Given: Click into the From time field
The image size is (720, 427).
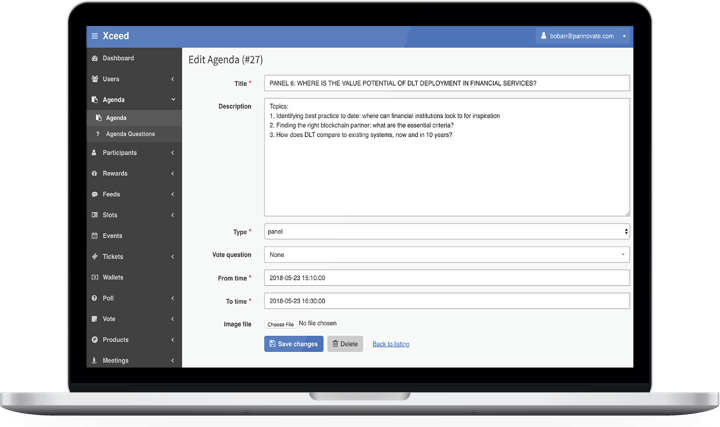Looking at the screenshot, I should [x=446, y=277].
